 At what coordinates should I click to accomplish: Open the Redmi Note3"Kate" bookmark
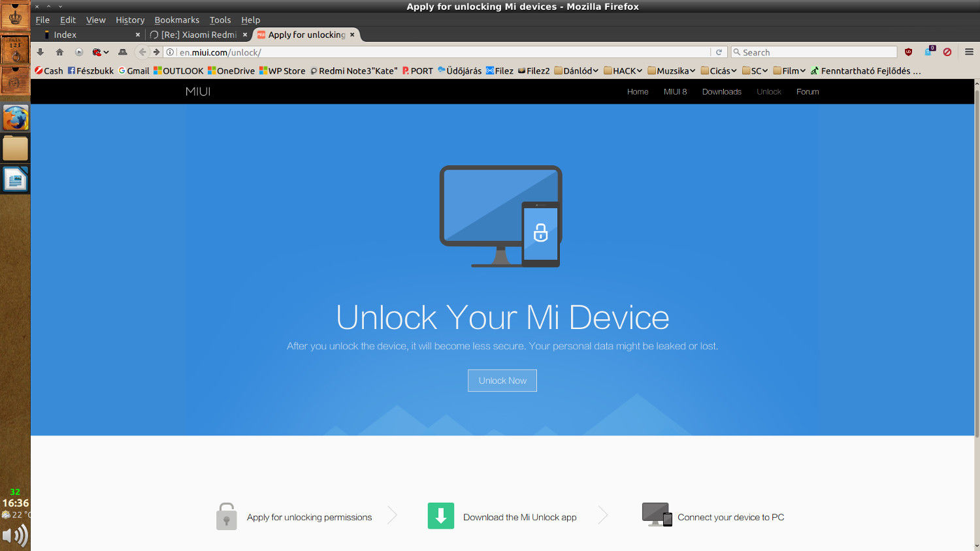click(x=353, y=71)
